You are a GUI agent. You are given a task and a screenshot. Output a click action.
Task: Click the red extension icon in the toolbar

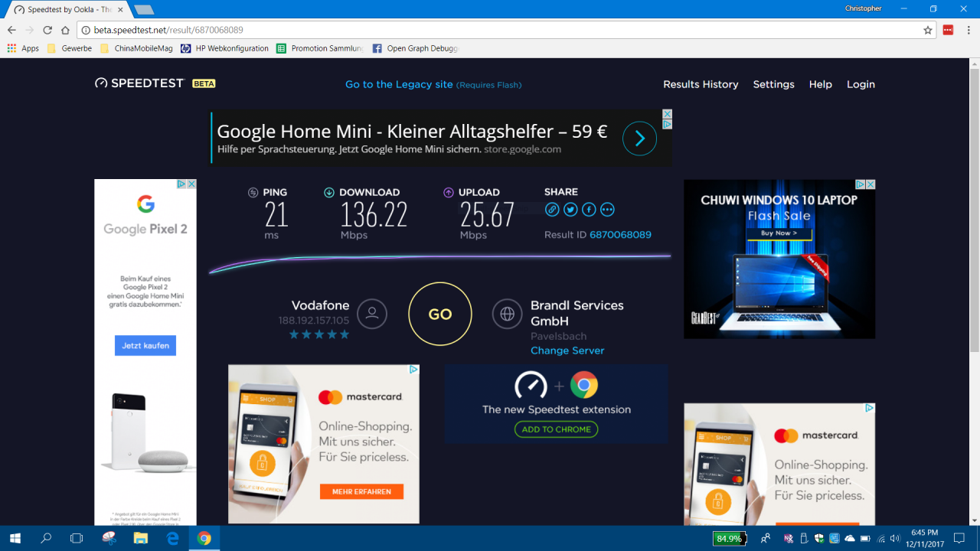tap(948, 30)
